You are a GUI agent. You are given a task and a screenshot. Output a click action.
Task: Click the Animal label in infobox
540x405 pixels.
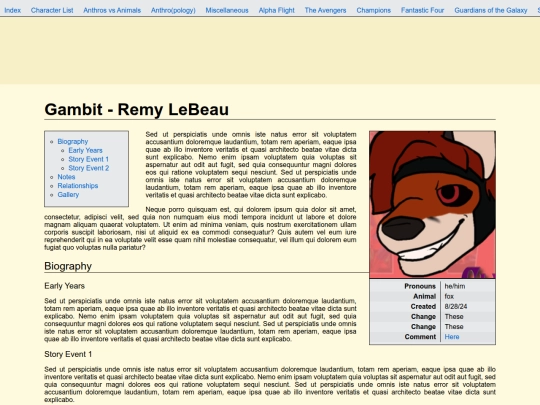[425, 296]
